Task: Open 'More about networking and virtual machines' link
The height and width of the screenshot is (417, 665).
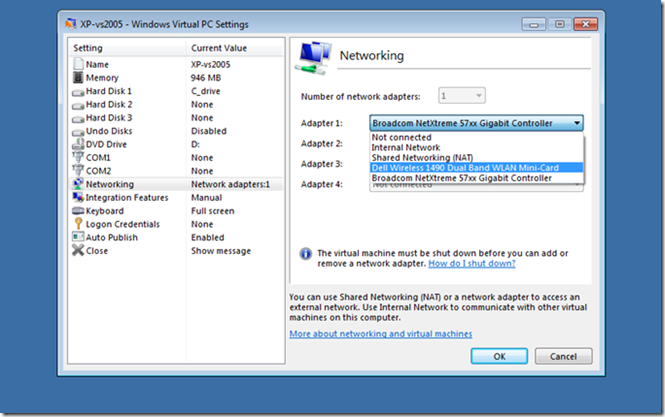Action: point(381,334)
